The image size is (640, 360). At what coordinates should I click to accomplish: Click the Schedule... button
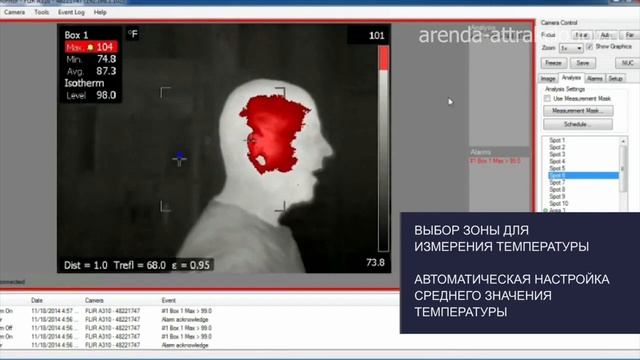(578, 124)
